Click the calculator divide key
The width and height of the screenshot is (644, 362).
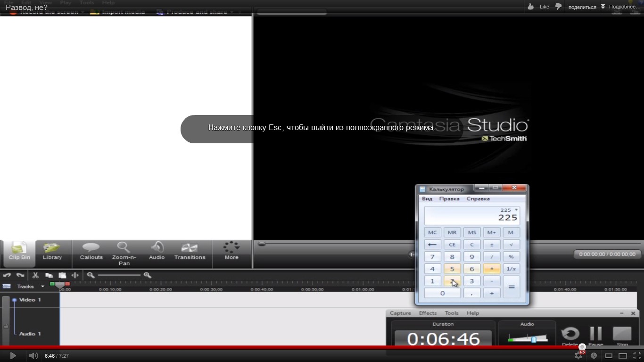click(x=492, y=257)
